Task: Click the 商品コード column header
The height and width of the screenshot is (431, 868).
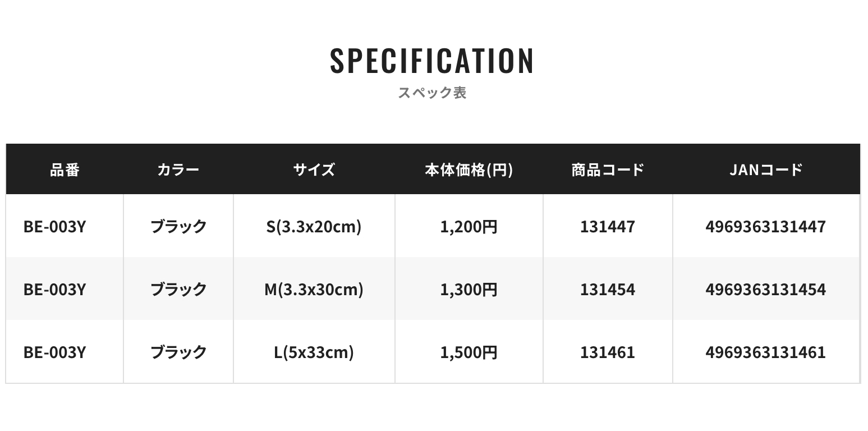Action: tap(608, 169)
